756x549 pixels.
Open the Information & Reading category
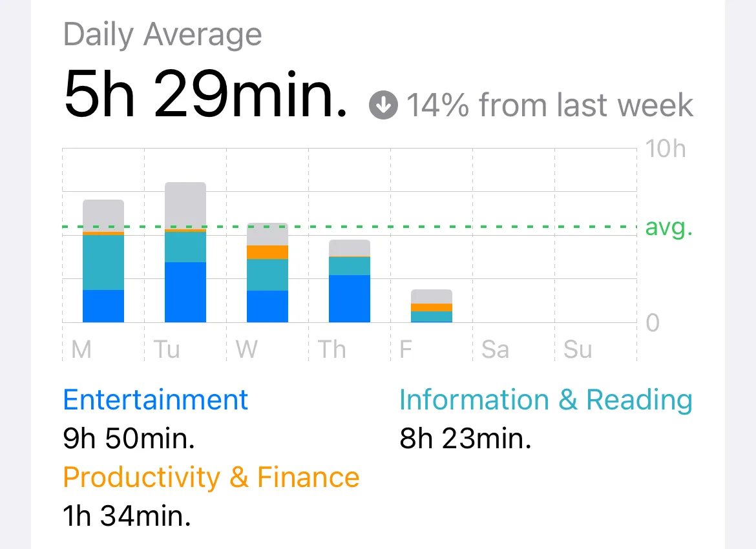[x=546, y=400]
